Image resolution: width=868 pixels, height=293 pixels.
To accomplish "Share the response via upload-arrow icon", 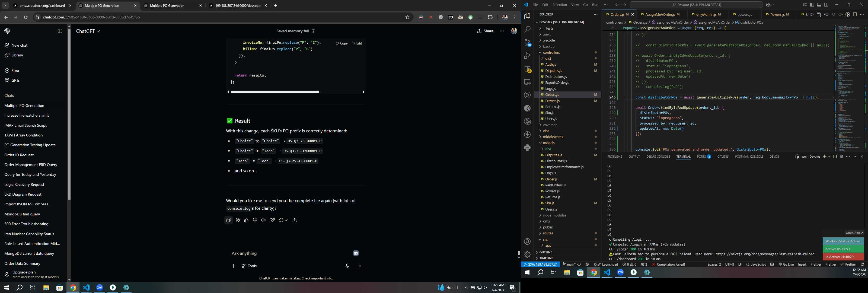I will 295,220.
